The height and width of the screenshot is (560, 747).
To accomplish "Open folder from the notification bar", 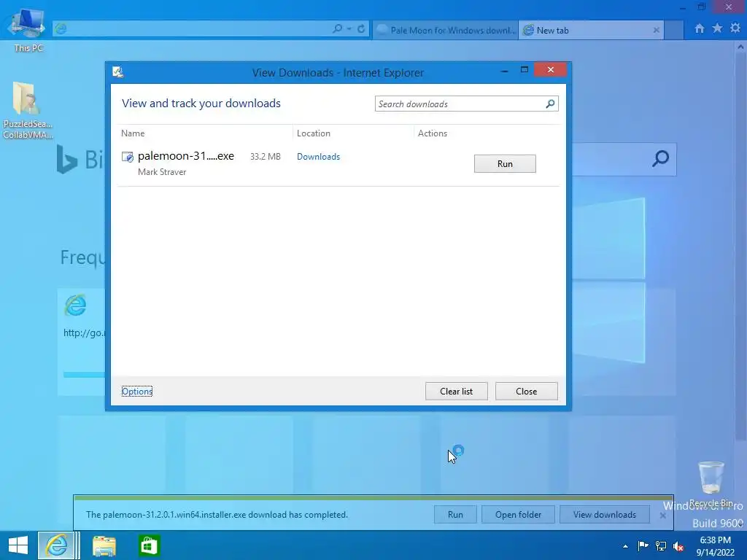I will point(519,515).
